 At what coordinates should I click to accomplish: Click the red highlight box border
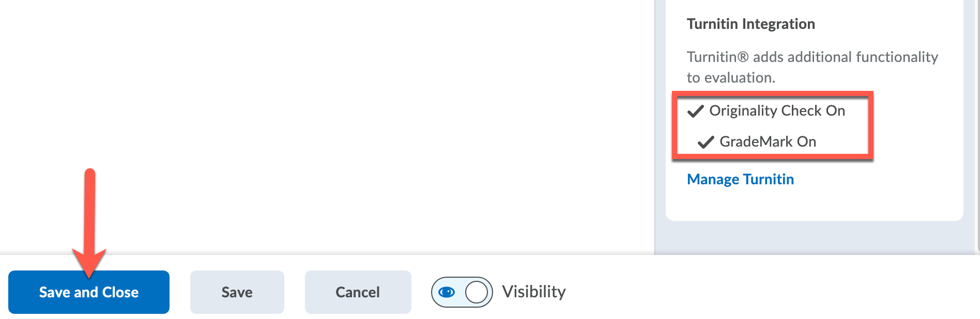pyautogui.click(x=871, y=124)
